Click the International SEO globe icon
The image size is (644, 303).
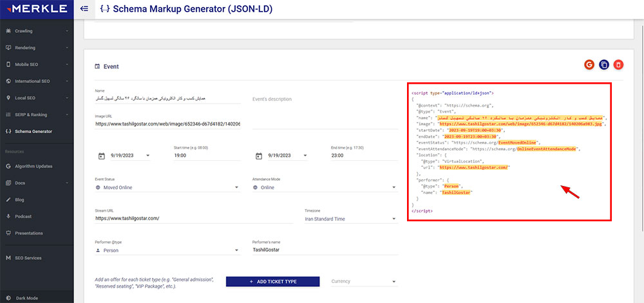pos(8,81)
